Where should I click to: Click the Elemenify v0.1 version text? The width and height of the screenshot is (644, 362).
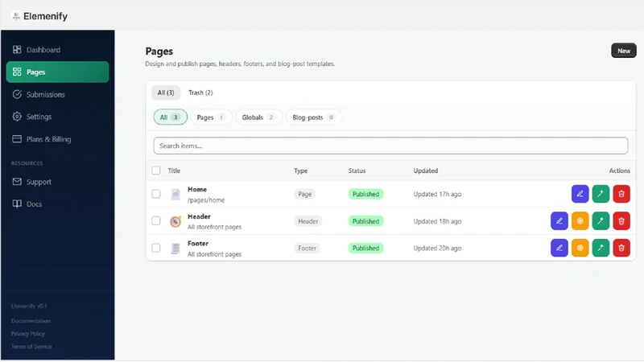(x=29, y=306)
